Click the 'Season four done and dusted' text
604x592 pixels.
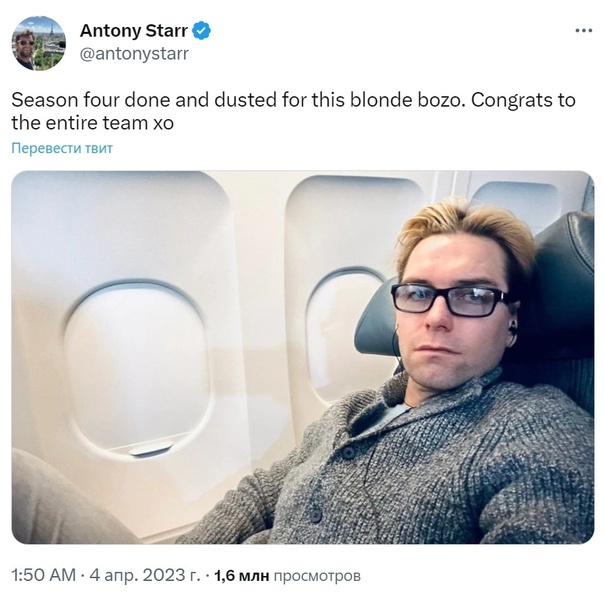coord(145,100)
